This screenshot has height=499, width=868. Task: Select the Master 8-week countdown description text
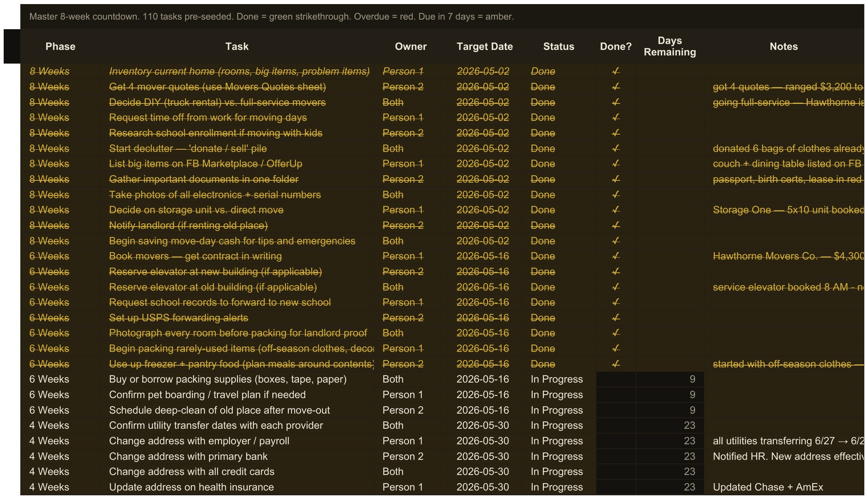pyautogui.click(x=272, y=17)
